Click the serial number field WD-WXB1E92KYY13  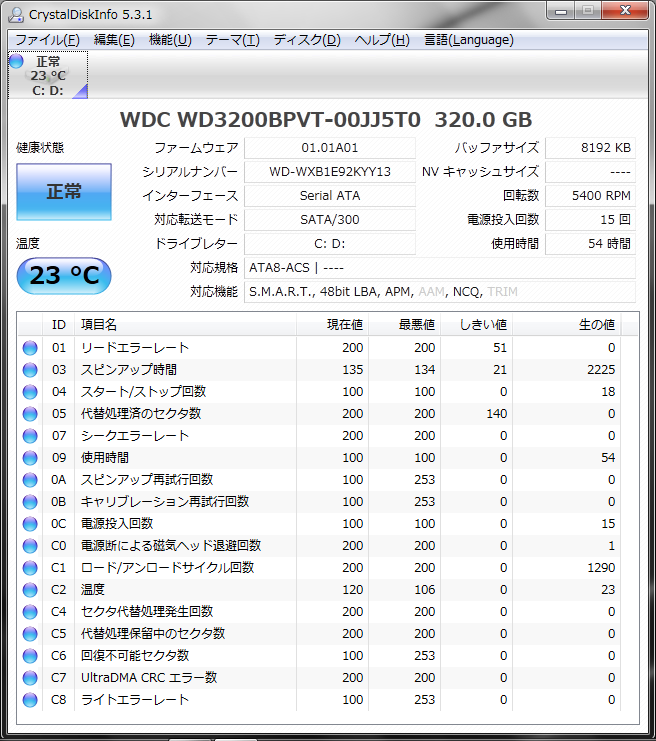coord(330,172)
